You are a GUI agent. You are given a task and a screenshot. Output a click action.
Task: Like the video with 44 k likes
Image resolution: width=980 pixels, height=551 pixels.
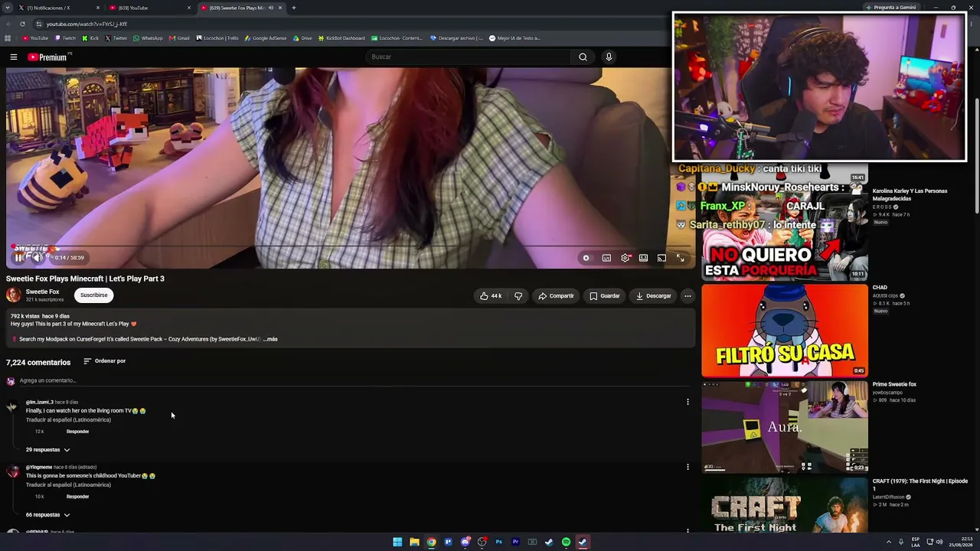tap(491, 296)
